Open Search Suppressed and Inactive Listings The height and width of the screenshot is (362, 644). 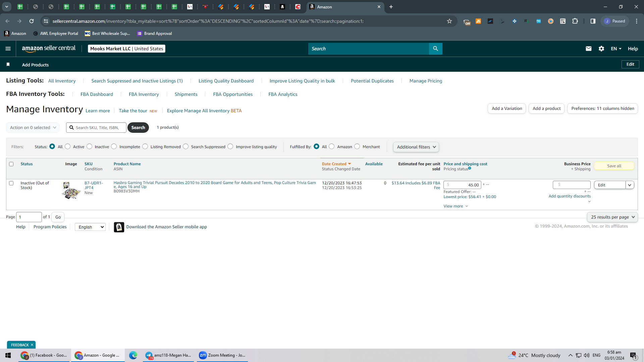(137, 81)
